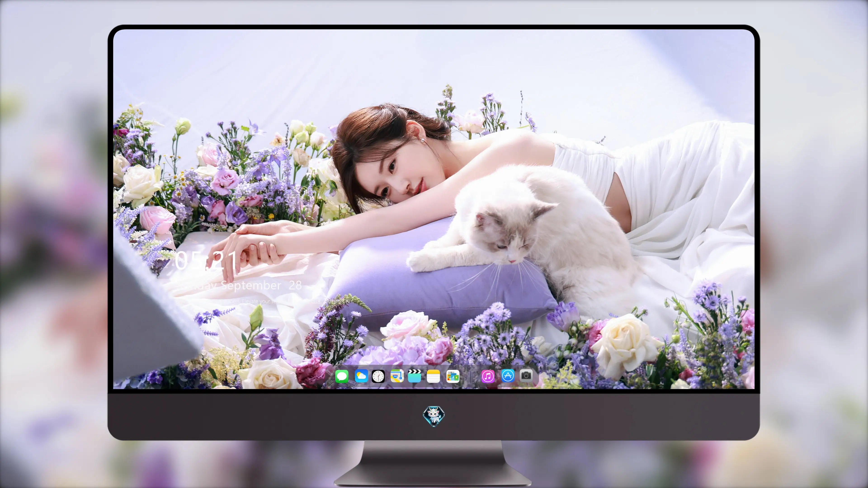Screen dimensions: 868x488
Task: Open the App Store icon
Action: tap(508, 375)
